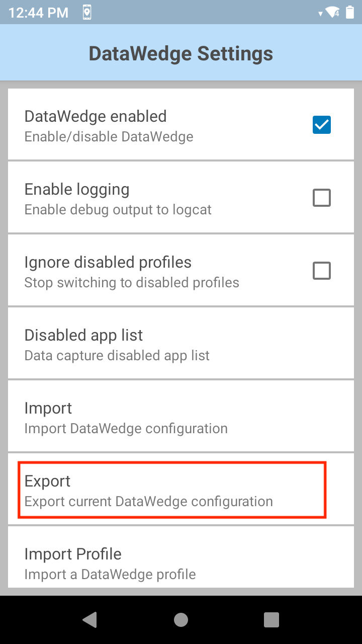Open Import DataWedge configuration
The width and height of the screenshot is (362, 644).
181,416
